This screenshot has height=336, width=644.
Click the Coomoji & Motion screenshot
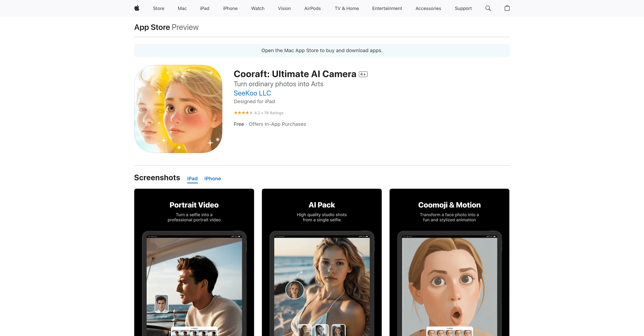(449, 263)
